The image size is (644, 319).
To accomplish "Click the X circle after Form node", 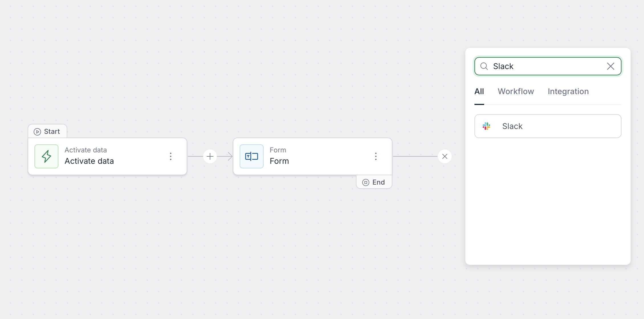I will (x=445, y=156).
